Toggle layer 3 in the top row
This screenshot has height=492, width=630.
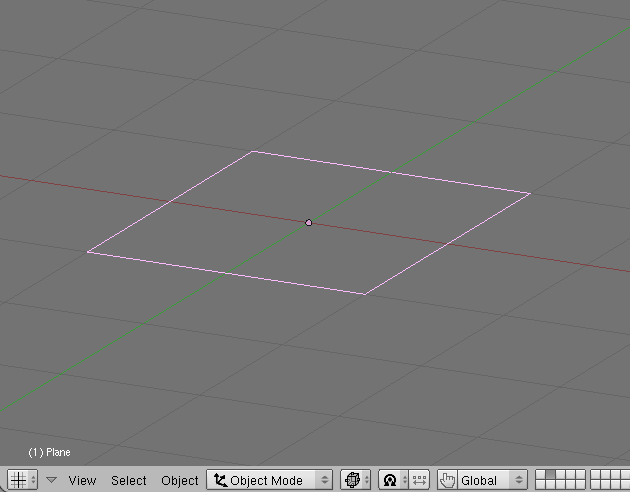[560, 474]
